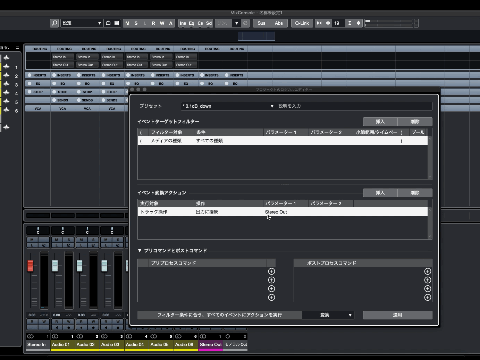Image resolution: width=480 pixels, height=360 pixels.
Task: Click the increase rack height icon
Action: pyautogui.click(x=358, y=23)
